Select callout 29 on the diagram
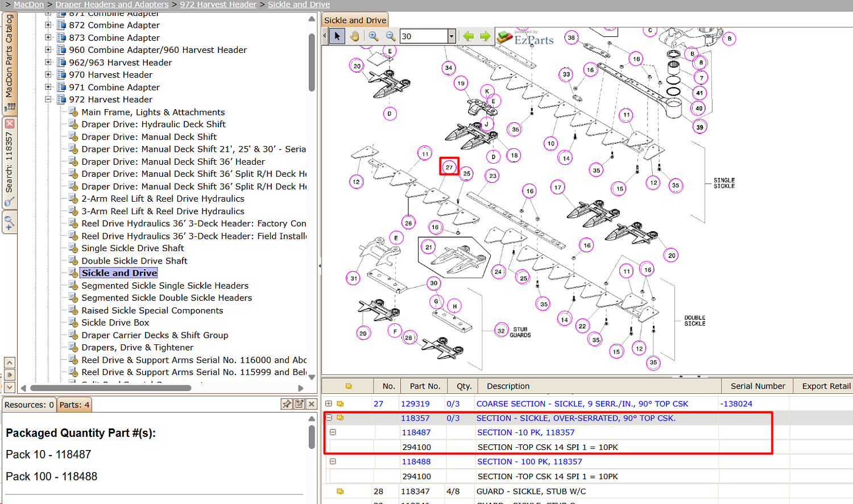 (x=363, y=334)
